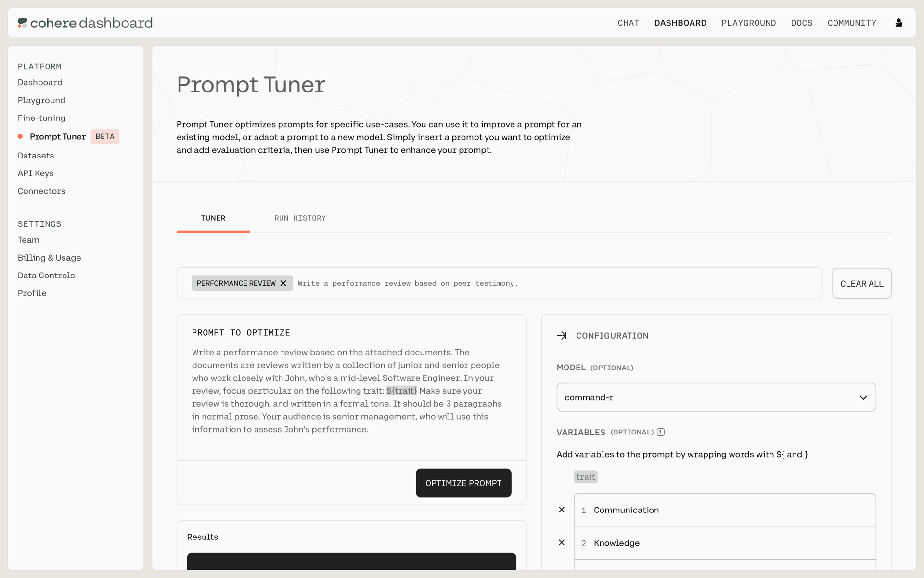Edit the Knowledge variable value field
924x578 pixels.
[x=725, y=543]
